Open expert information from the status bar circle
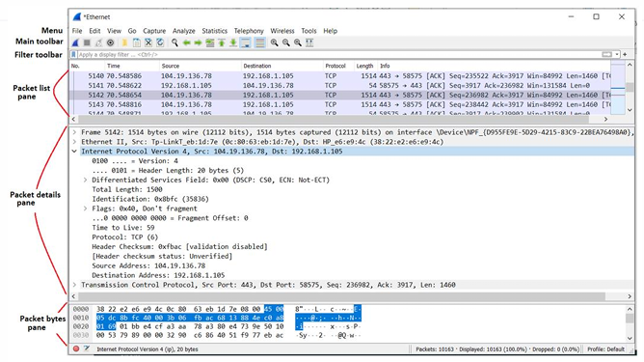 (76, 348)
